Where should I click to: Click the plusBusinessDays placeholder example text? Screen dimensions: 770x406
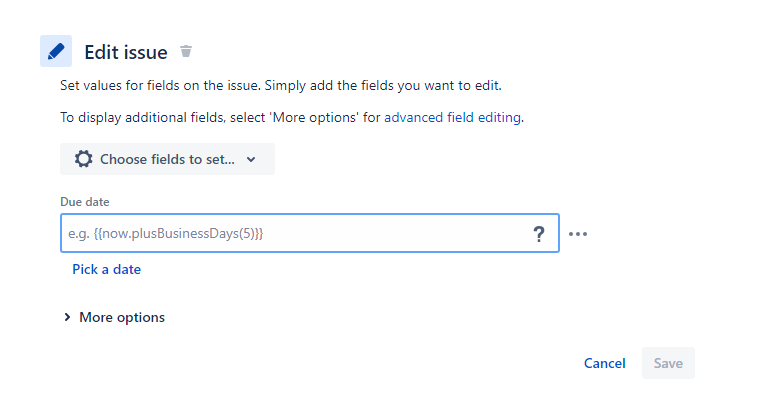166,234
